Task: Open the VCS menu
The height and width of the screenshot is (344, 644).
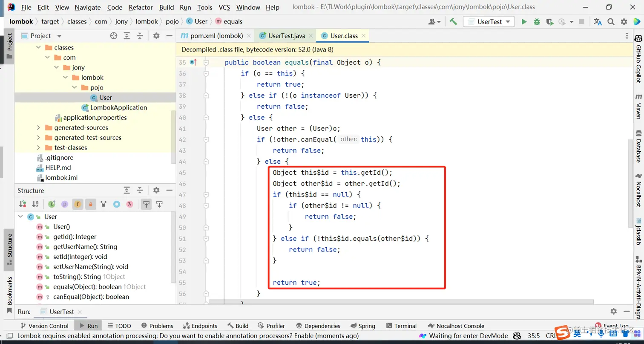Action: [x=224, y=7]
